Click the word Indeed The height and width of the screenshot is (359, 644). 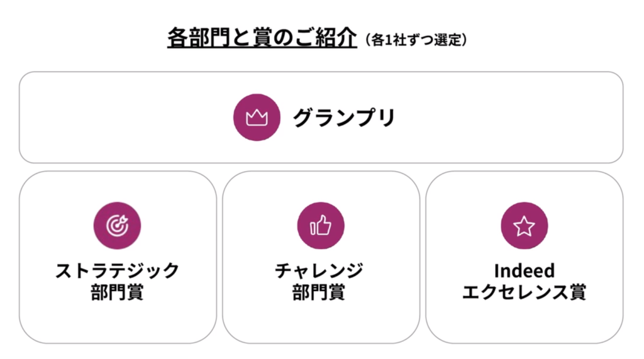tap(524, 271)
